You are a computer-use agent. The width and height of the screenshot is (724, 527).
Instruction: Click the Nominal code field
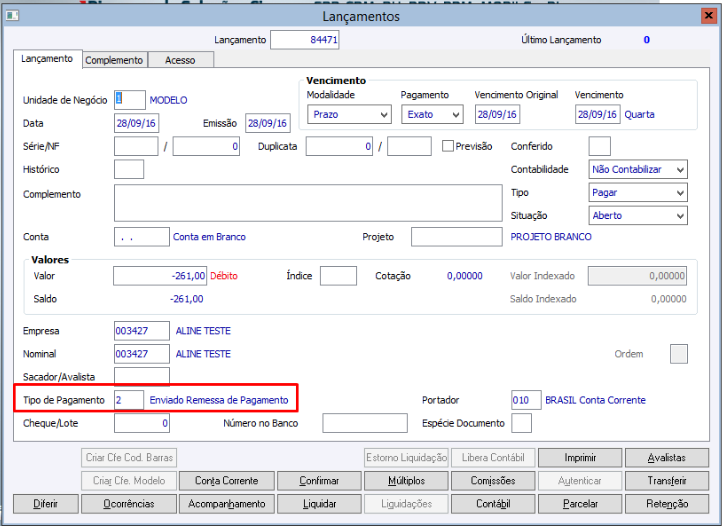click(142, 354)
